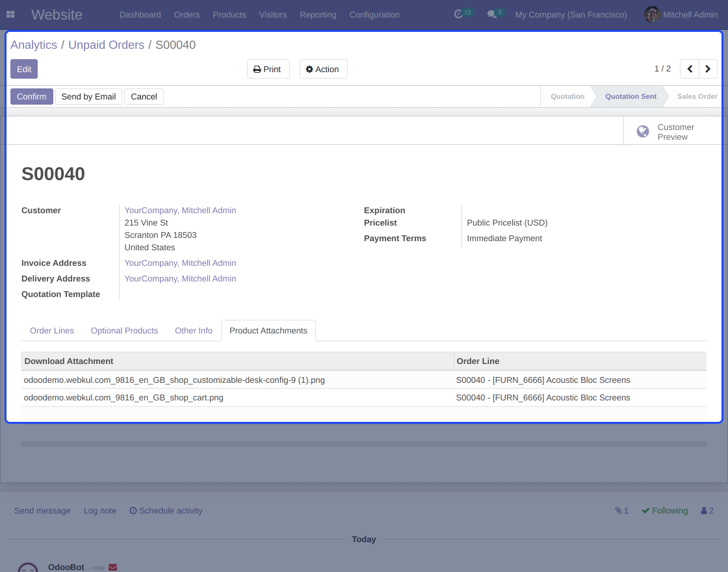Open the Orders menu
728x572 pixels.
[x=187, y=15]
